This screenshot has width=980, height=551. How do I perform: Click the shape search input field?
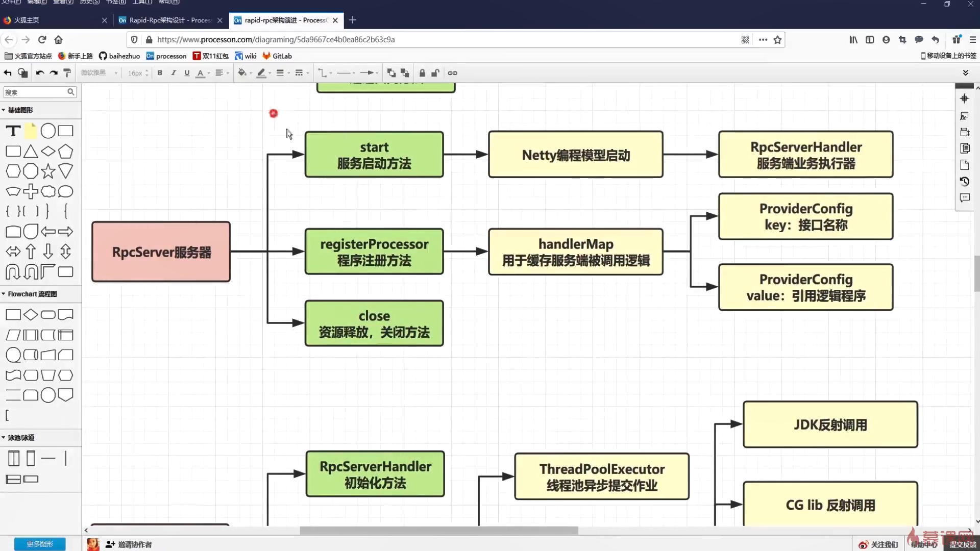(x=35, y=92)
